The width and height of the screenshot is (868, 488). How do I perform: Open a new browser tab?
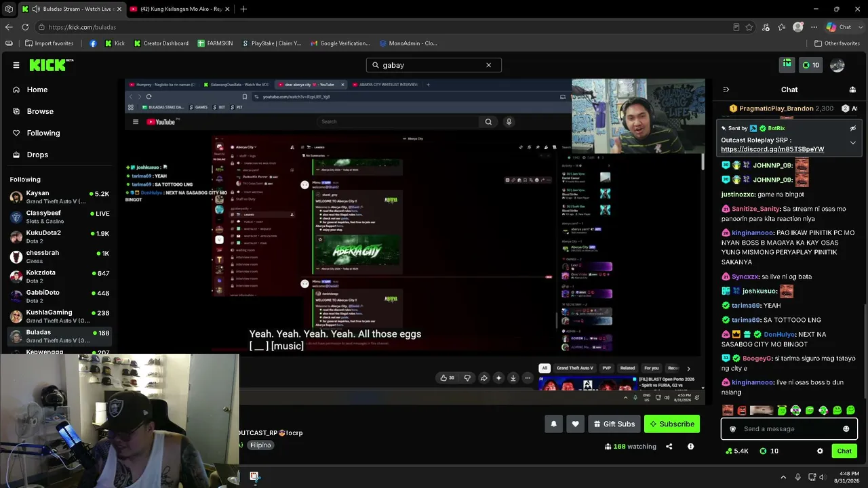[243, 9]
